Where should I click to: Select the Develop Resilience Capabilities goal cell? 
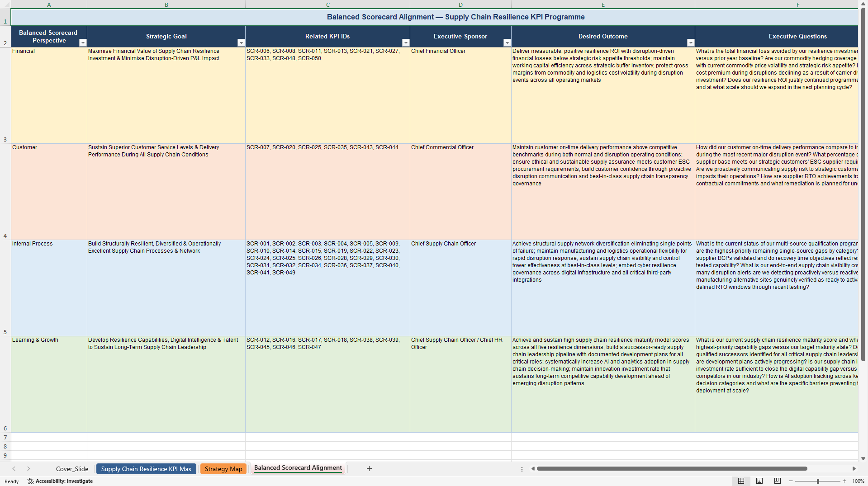pyautogui.click(x=166, y=384)
